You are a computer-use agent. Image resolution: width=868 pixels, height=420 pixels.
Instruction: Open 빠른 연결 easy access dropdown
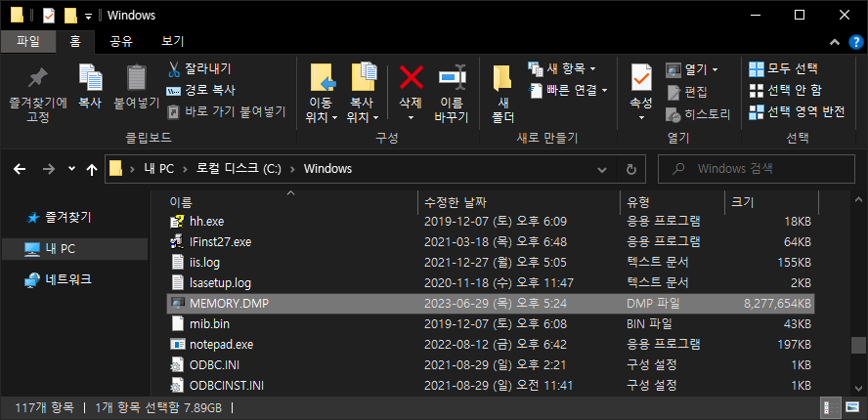(568, 90)
